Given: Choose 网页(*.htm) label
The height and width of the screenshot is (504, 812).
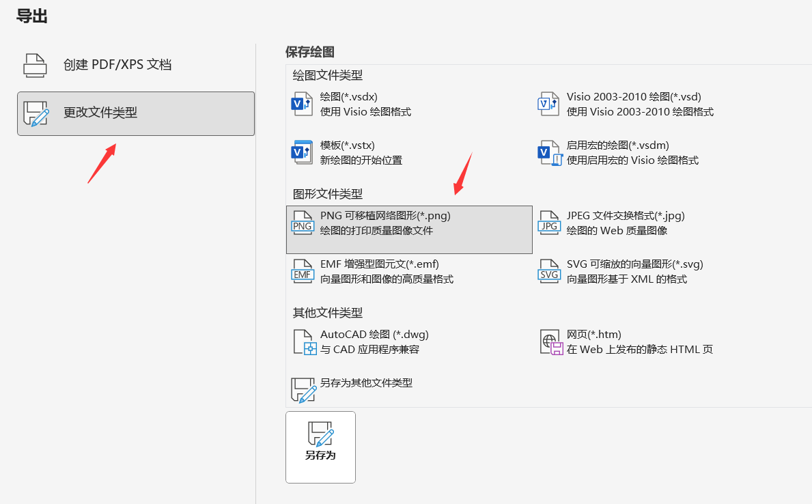Looking at the screenshot, I should (594, 335).
